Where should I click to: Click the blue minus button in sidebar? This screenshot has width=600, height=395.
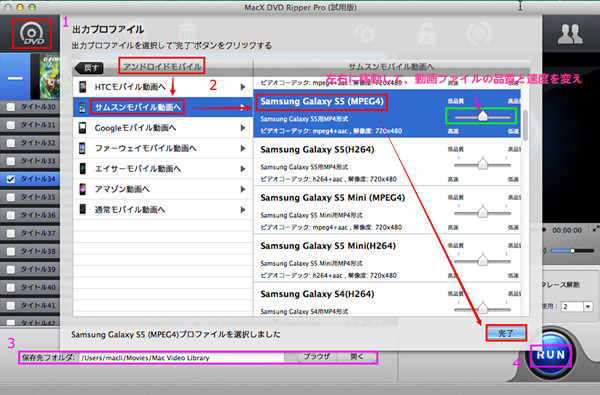pyautogui.click(x=15, y=77)
